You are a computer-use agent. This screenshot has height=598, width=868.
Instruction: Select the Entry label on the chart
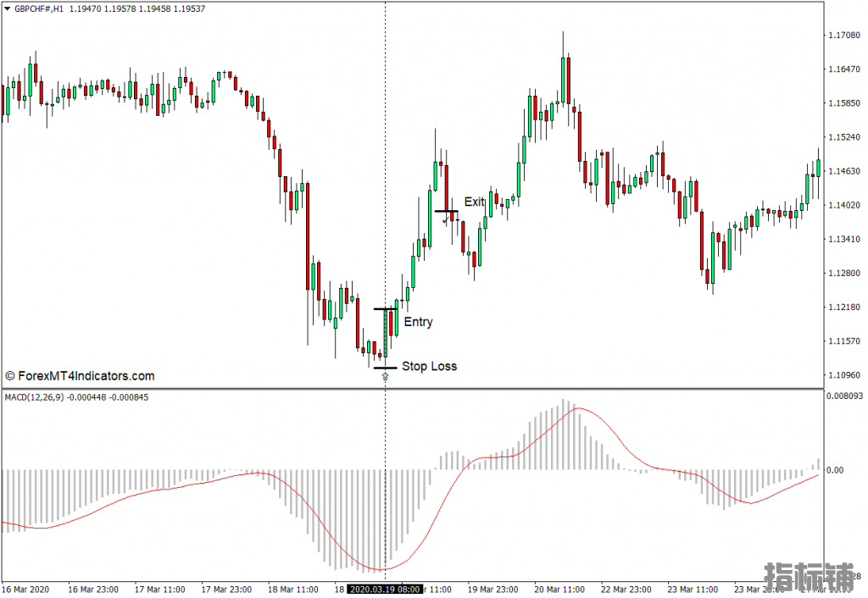418,322
